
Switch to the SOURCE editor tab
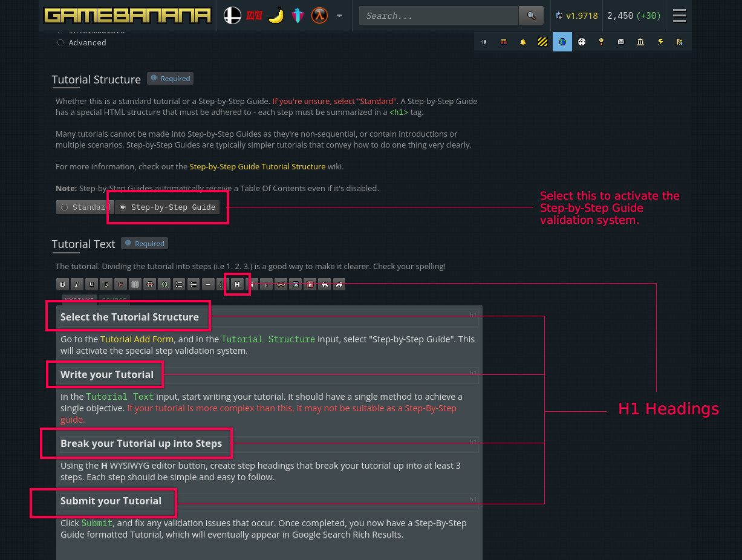(114, 299)
